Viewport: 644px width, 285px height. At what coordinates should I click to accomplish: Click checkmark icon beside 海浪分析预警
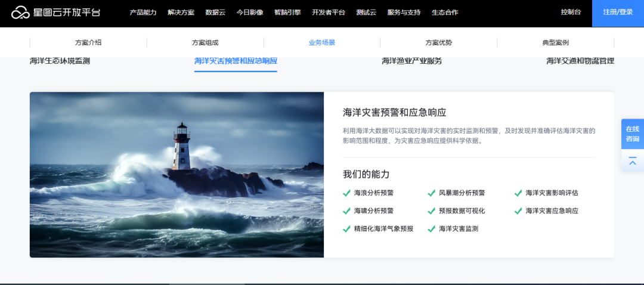(x=346, y=193)
